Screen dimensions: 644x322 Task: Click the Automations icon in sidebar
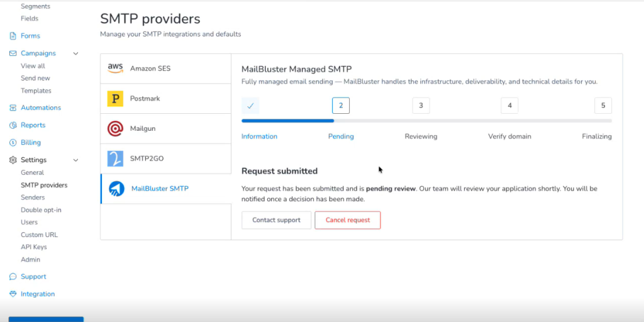13,108
